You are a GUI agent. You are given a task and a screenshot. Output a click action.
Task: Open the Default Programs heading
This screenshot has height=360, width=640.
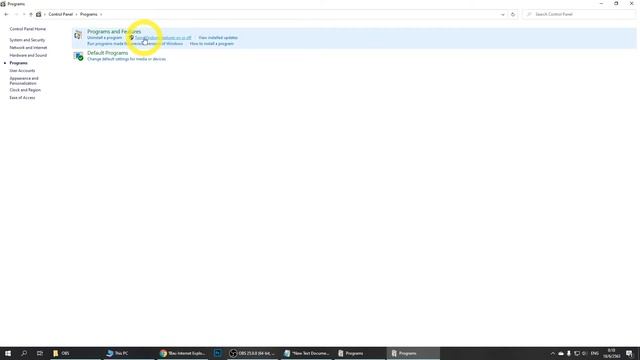click(x=107, y=53)
